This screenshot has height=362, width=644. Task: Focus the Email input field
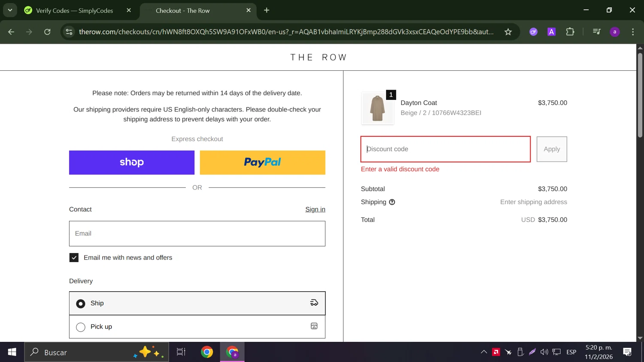[197, 234]
